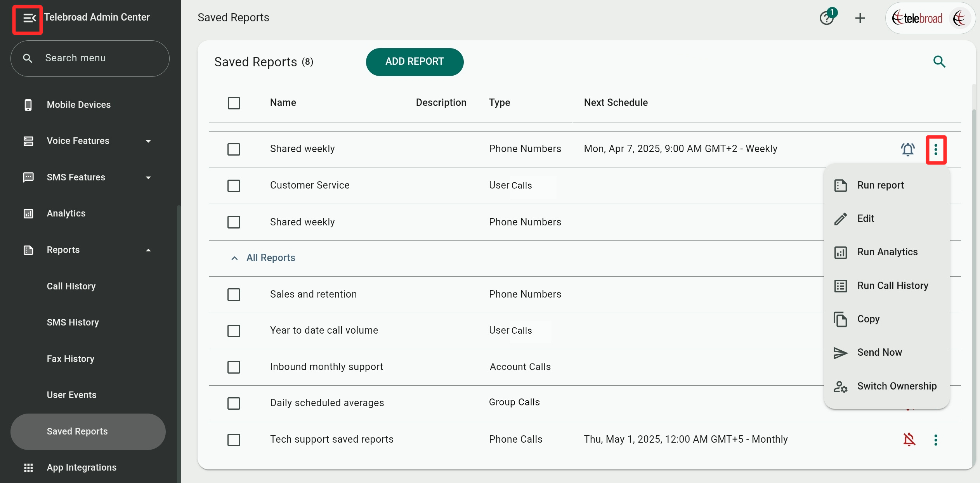
Task: Open three-dot menu for Tech support row
Action: point(935,440)
